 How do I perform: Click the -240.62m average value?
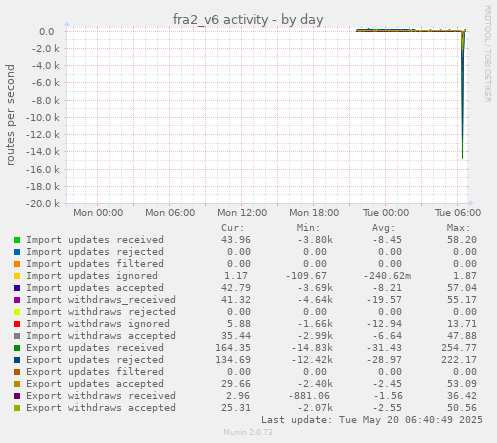coord(387,276)
